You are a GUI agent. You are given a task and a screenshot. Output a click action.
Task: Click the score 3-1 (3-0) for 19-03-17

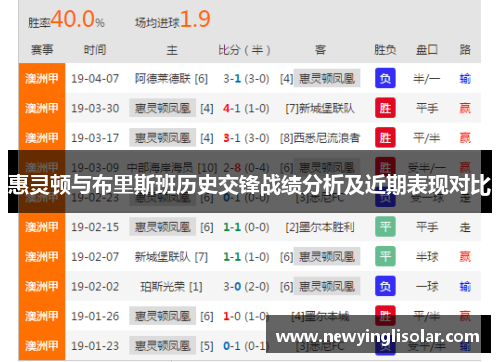click(x=246, y=138)
